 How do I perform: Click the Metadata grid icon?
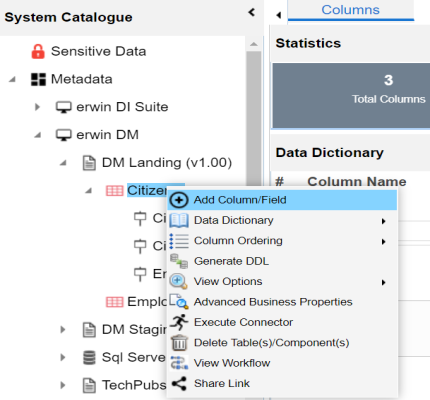point(38,79)
